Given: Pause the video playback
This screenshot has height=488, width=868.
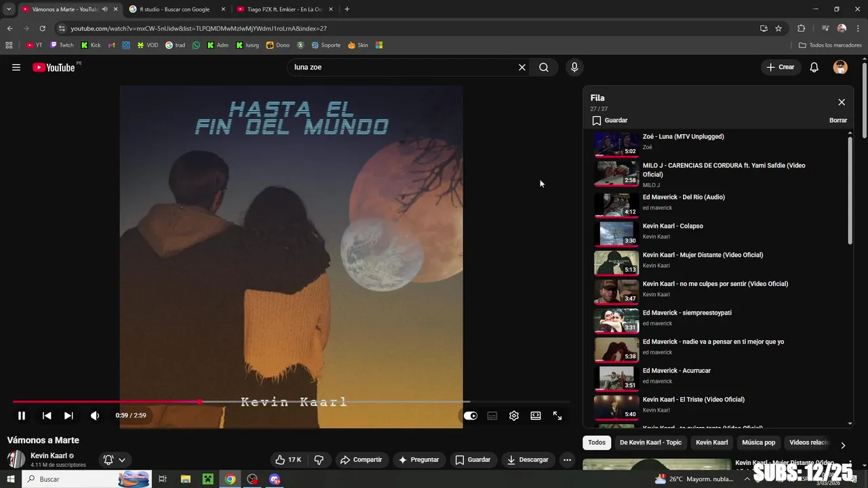Looking at the screenshot, I should 22,415.
